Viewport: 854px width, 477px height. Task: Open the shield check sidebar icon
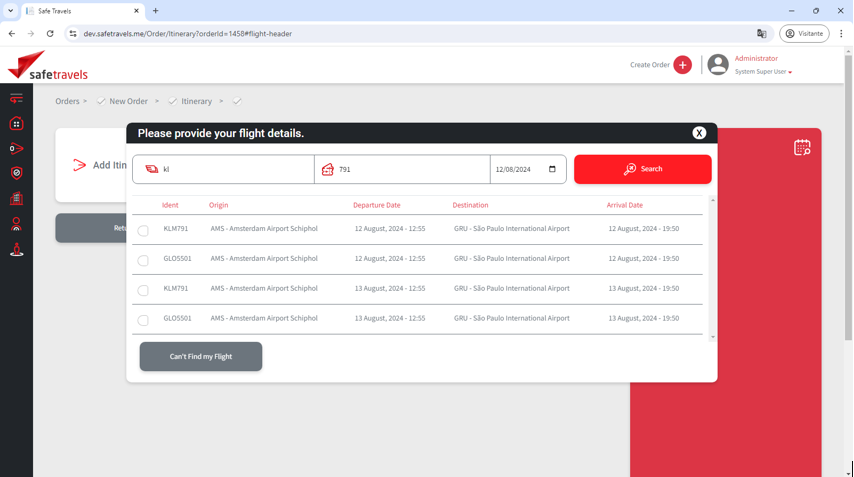(x=16, y=174)
